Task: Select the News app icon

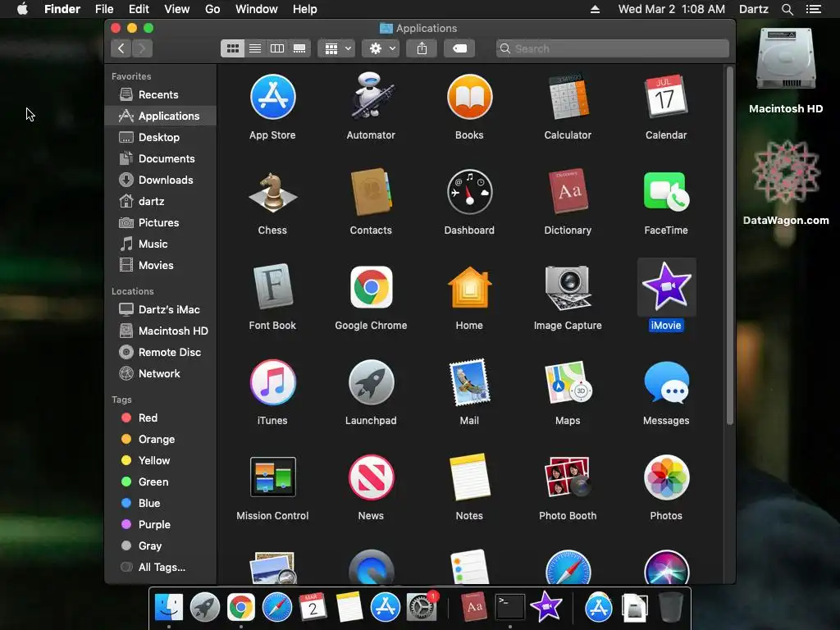Action: (371, 477)
